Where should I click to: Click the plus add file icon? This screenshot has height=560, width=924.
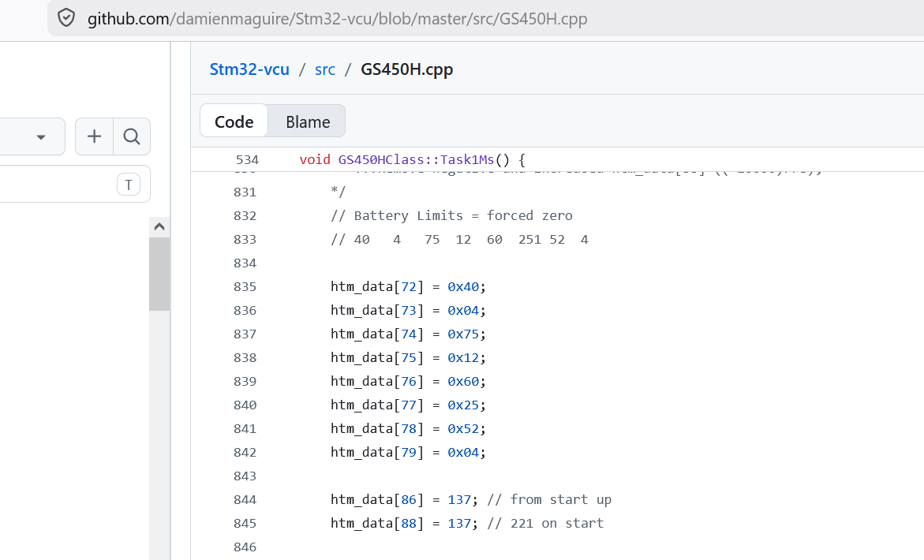[94, 136]
